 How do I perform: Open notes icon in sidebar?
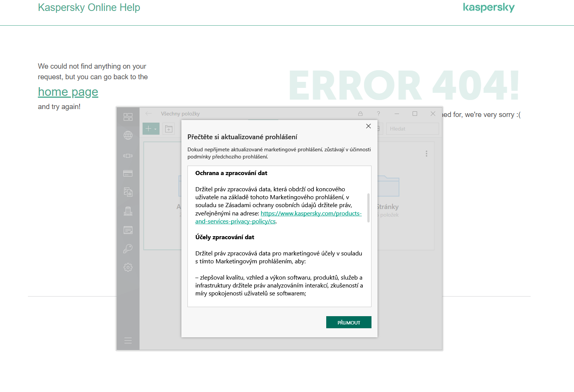click(128, 230)
